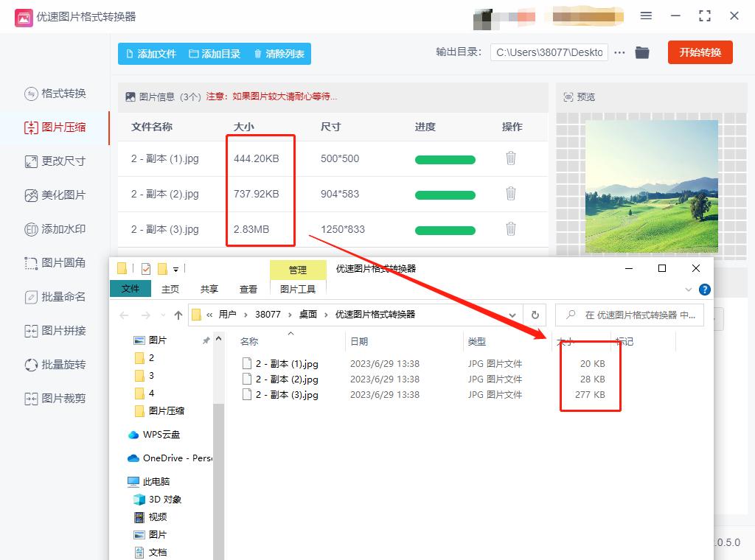755x560 pixels.
Task: Open the hamburger menu near window controls
Action: [x=646, y=15]
